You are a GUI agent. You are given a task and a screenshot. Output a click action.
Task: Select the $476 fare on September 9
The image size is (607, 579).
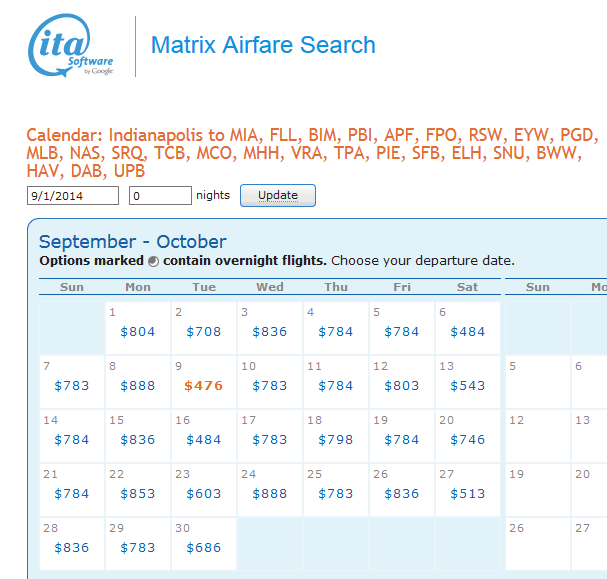pos(203,385)
